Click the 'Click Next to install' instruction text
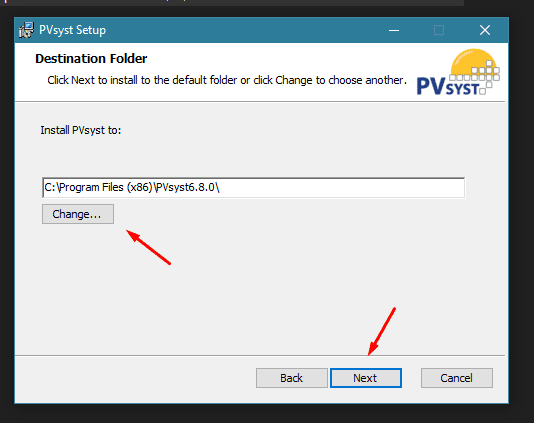 point(227,80)
